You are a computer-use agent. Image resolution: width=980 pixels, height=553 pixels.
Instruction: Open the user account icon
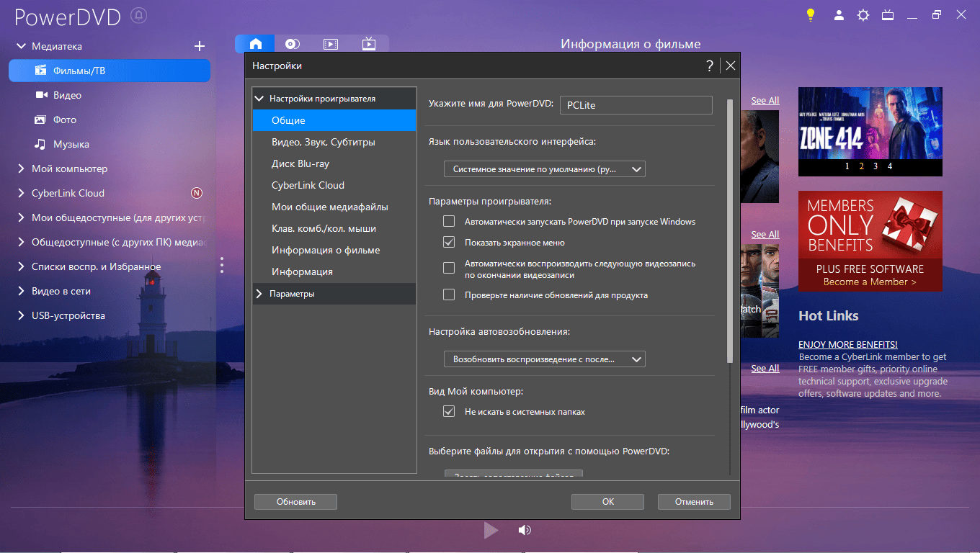[838, 14]
